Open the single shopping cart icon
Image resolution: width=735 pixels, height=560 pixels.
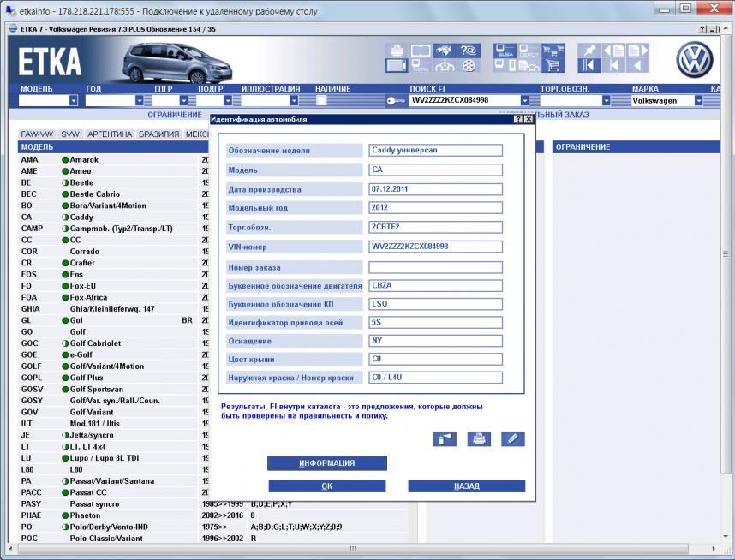[x=553, y=66]
